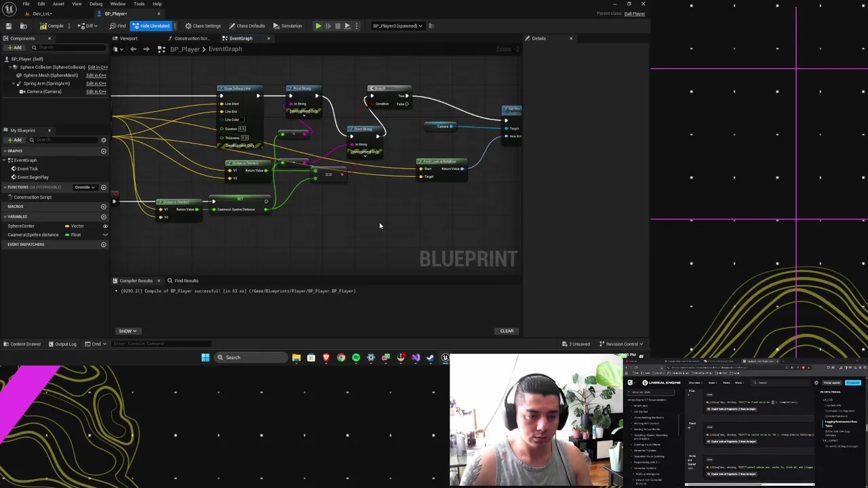Viewport: 868px width, 488px height.
Task: Toggle Hide Unrelated nodes
Action: click(x=151, y=26)
